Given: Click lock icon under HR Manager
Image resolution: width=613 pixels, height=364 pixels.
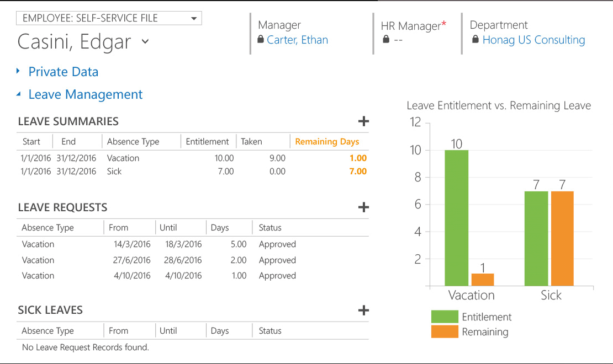Looking at the screenshot, I should click(x=386, y=40).
